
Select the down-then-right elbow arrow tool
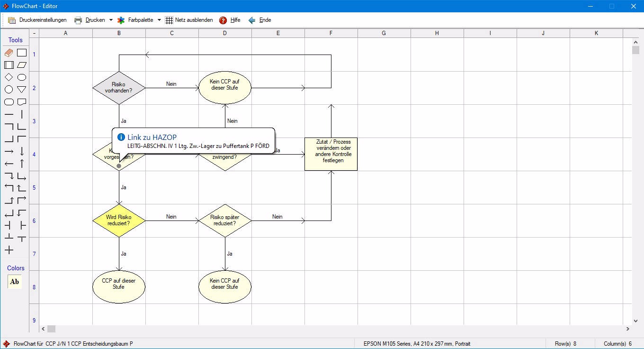point(22,176)
